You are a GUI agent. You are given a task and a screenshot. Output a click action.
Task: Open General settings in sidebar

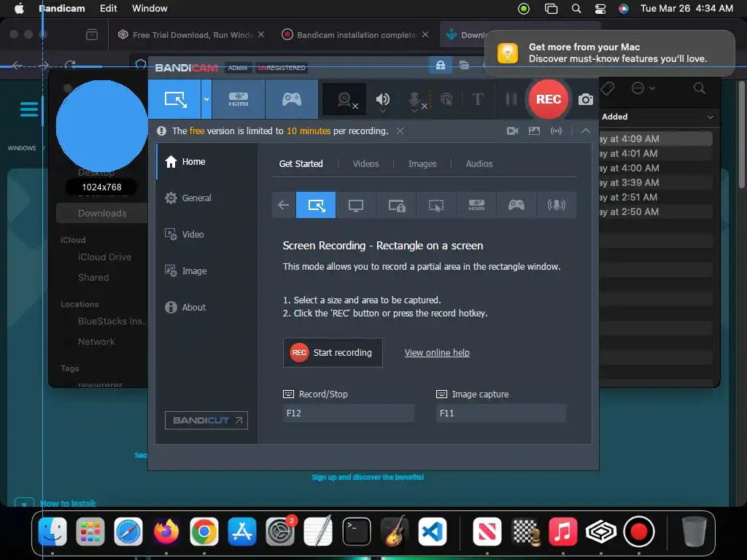[x=206, y=198]
